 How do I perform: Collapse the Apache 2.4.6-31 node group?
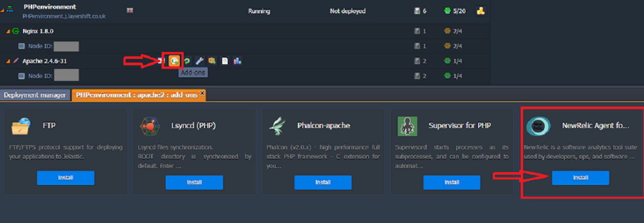point(8,62)
